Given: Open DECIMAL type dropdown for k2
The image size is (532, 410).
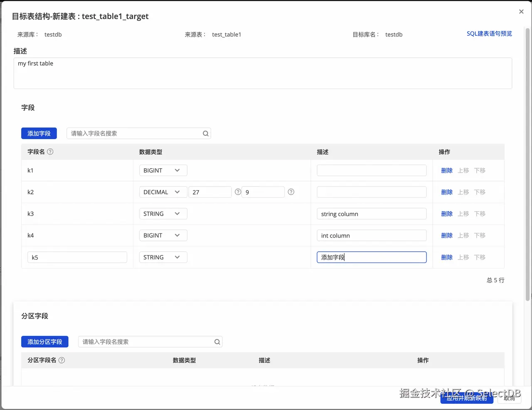Looking at the screenshot, I should point(163,192).
